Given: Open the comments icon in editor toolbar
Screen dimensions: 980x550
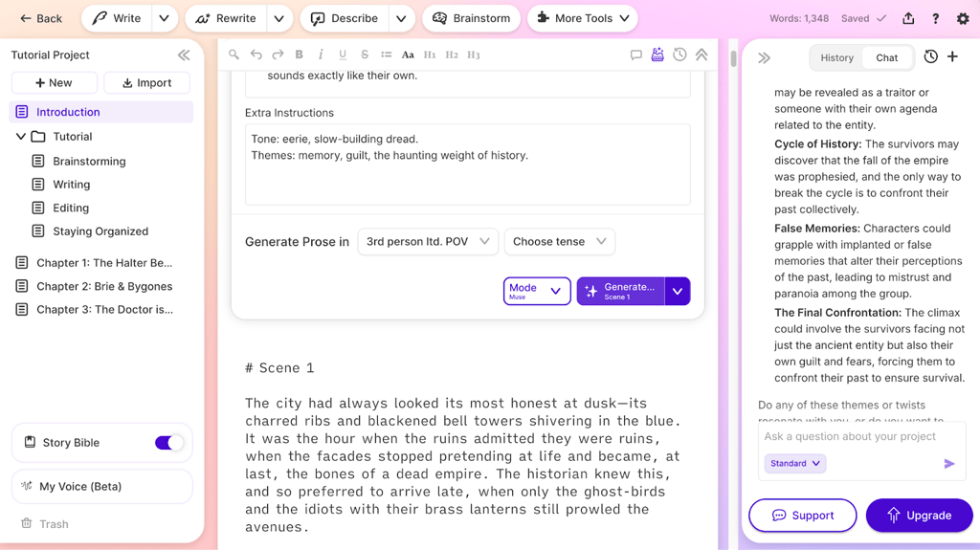Looking at the screenshot, I should click(x=635, y=55).
